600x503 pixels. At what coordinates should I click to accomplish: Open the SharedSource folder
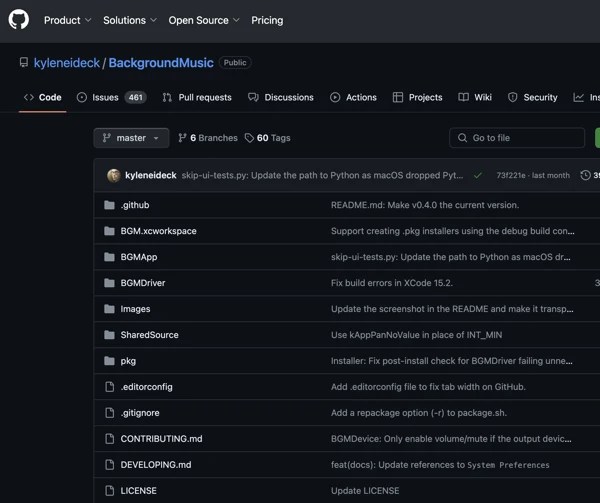pos(149,335)
